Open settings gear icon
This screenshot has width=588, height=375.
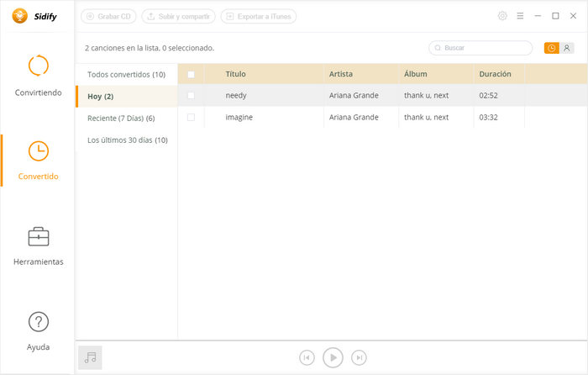pyautogui.click(x=502, y=16)
